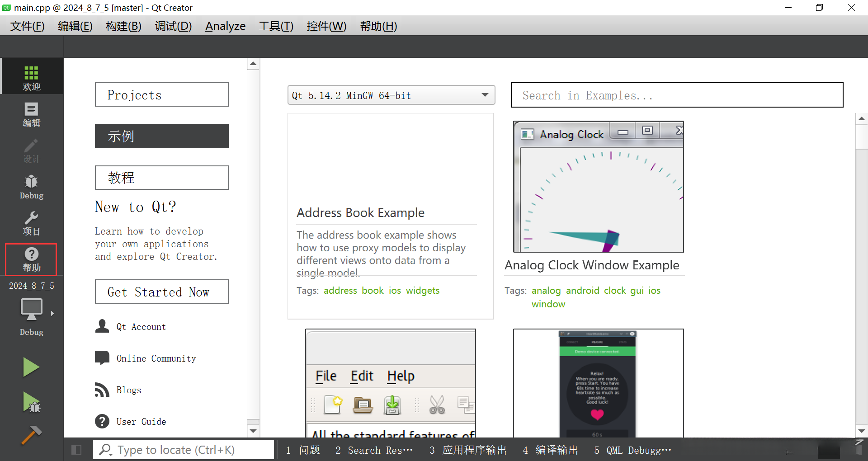
Task: Click the magnifier icon in the locator
Action: point(106,450)
